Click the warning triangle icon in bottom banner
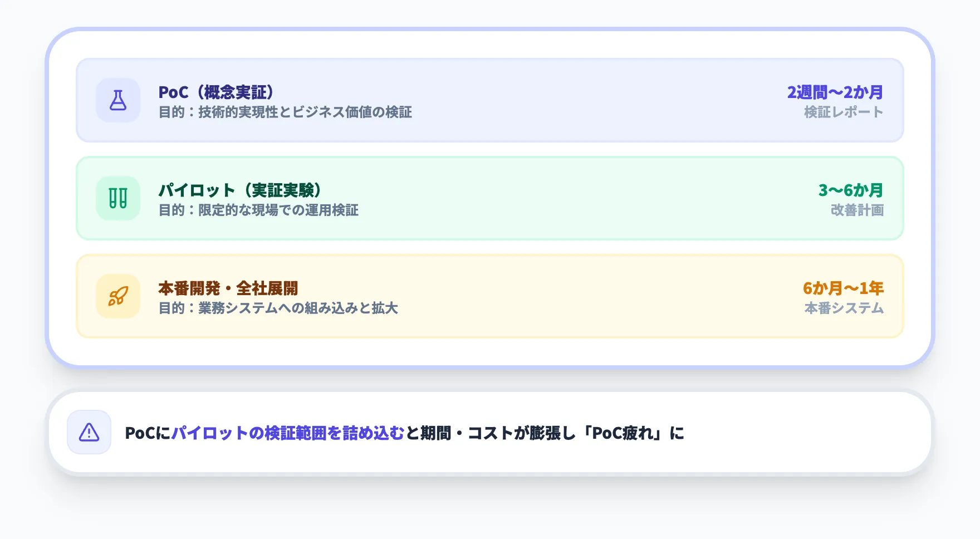The width and height of the screenshot is (980, 539). (x=89, y=432)
